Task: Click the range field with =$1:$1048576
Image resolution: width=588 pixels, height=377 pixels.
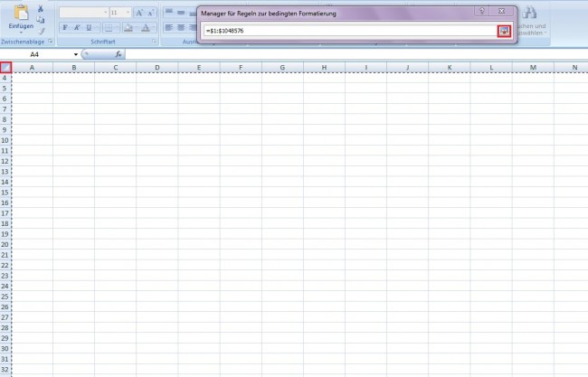Action: coord(350,31)
